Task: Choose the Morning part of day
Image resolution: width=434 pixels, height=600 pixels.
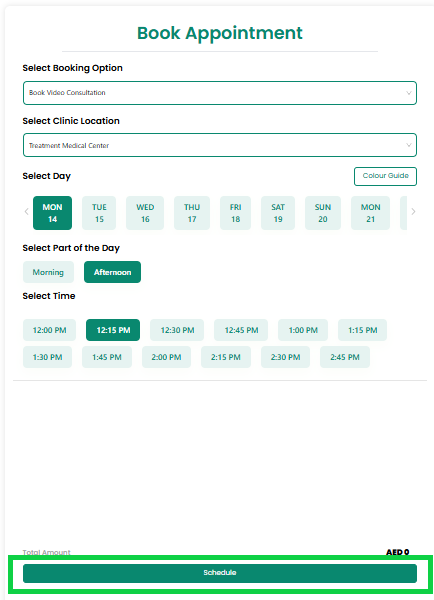Action: pos(48,272)
